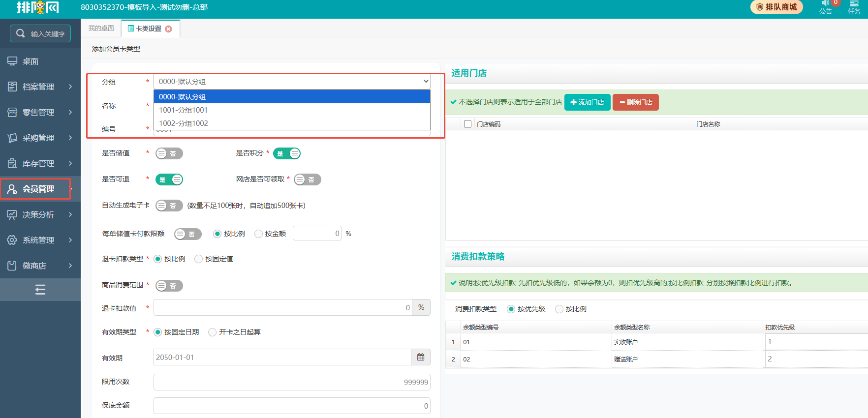868x418 pixels.
Task: Click the 微商店 shop icon
Action: (x=12, y=266)
